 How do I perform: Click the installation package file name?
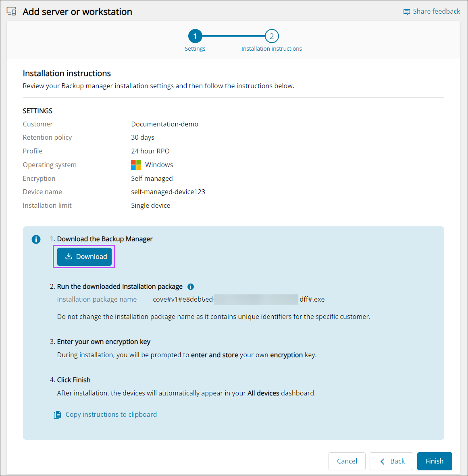coord(239,299)
